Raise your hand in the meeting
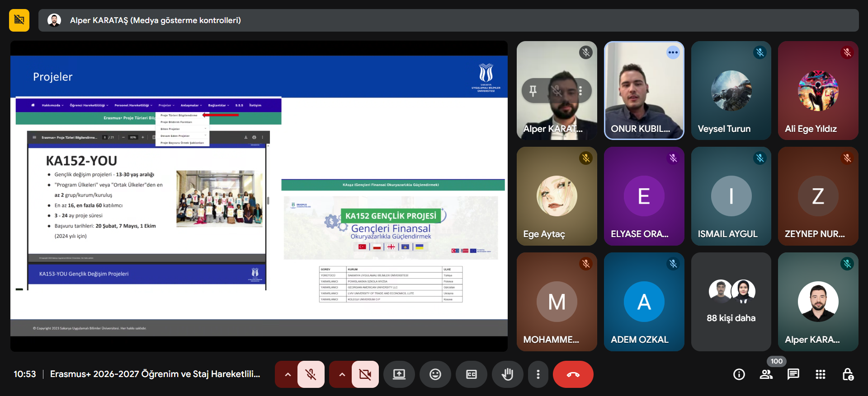The width and height of the screenshot is (868, 396). click(x=507, y=374)
